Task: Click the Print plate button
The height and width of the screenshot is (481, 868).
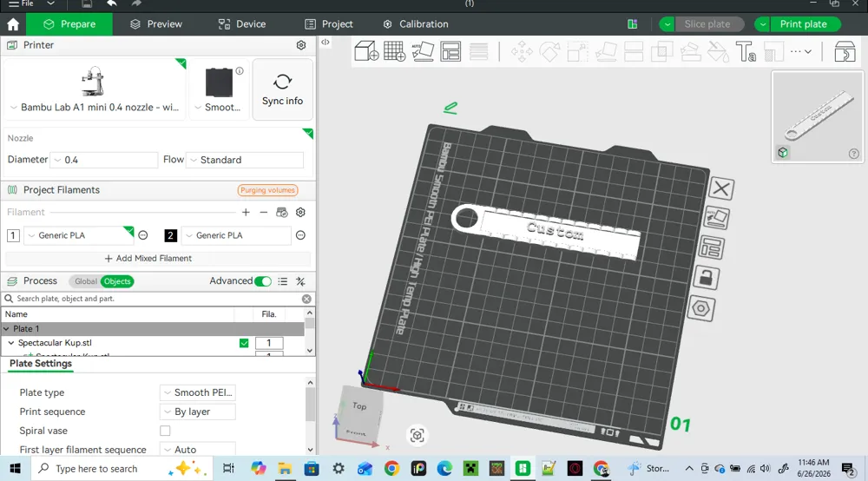Action: tap(804, 24)
